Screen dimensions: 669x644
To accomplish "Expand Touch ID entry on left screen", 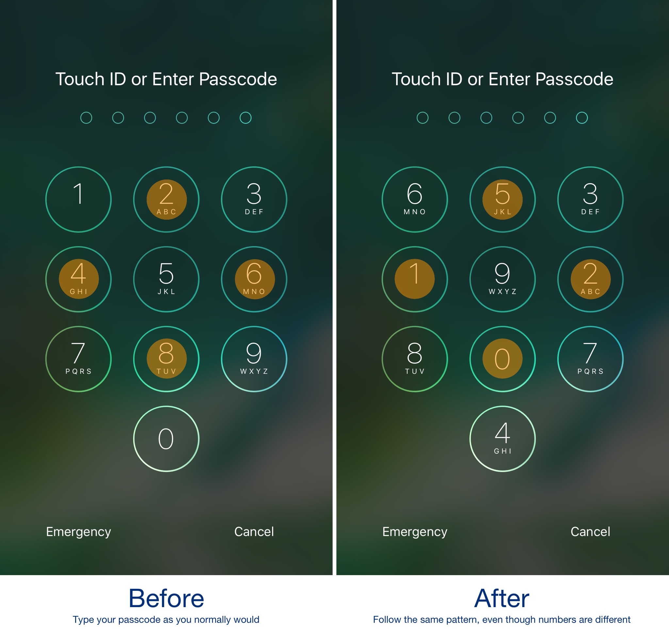I will tap(167, 78).
